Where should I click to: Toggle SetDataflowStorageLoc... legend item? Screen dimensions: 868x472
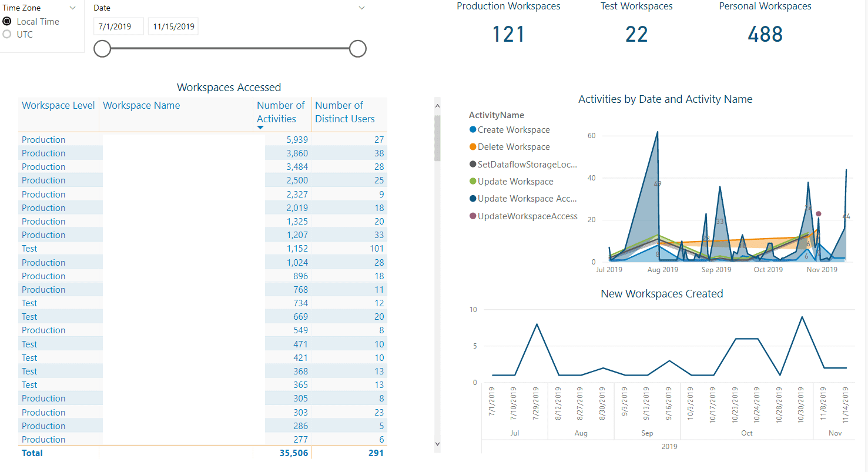click(524, 165)
